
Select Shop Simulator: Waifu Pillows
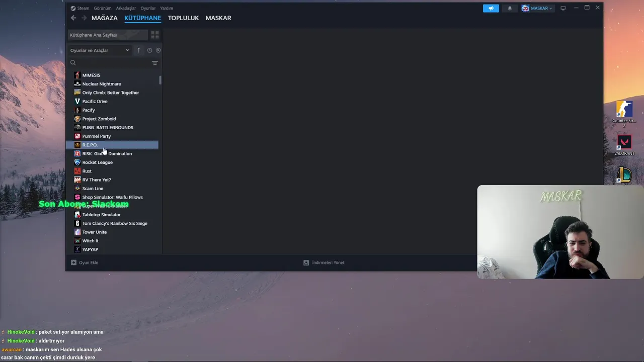[112, 197]
